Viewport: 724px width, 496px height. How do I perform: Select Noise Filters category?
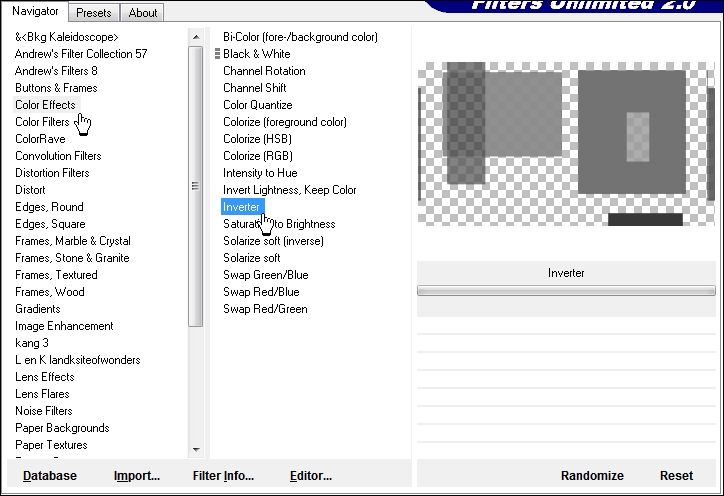tap(44, 411)
